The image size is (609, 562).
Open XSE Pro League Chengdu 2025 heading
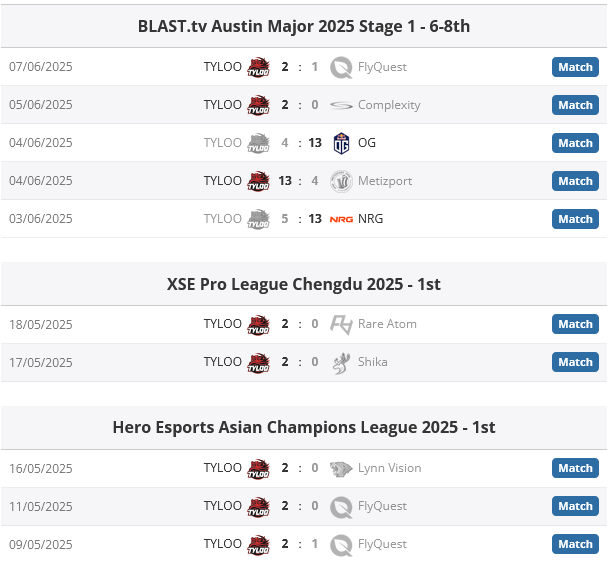pos(304,284)
